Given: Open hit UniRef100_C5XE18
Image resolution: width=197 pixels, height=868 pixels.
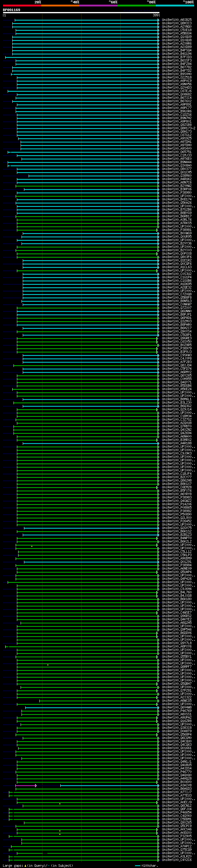Looking at the screenshot, I should 177,30.
